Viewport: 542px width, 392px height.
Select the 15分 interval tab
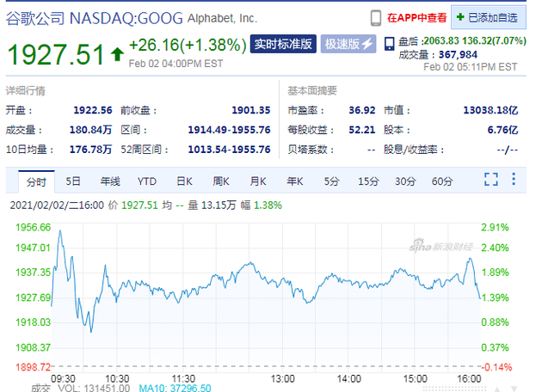tap(368, 181)
